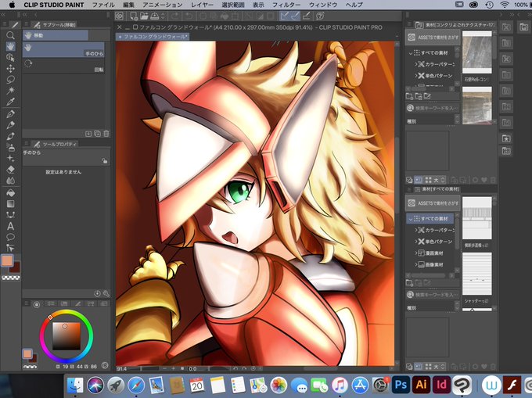Image resolution: width=532 pixels, height=398 pixels.
Task: Toggle the tool property lock icon
Action: (105, 161)
